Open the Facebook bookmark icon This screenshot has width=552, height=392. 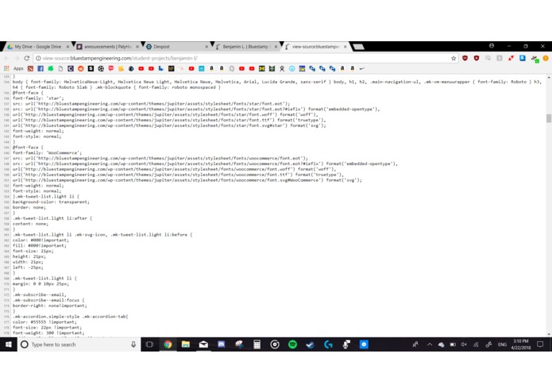[41, 68]
